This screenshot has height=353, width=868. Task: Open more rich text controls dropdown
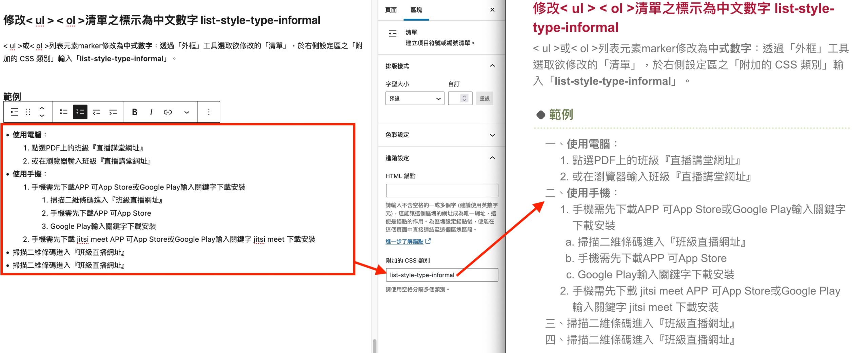click(x=187, y=112)
